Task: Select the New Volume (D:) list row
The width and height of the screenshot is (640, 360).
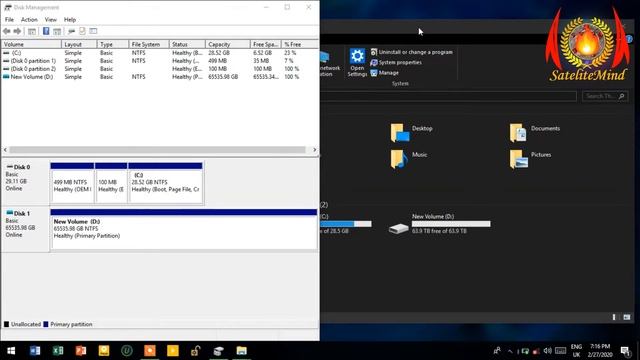Action: [x=159, y=76]
